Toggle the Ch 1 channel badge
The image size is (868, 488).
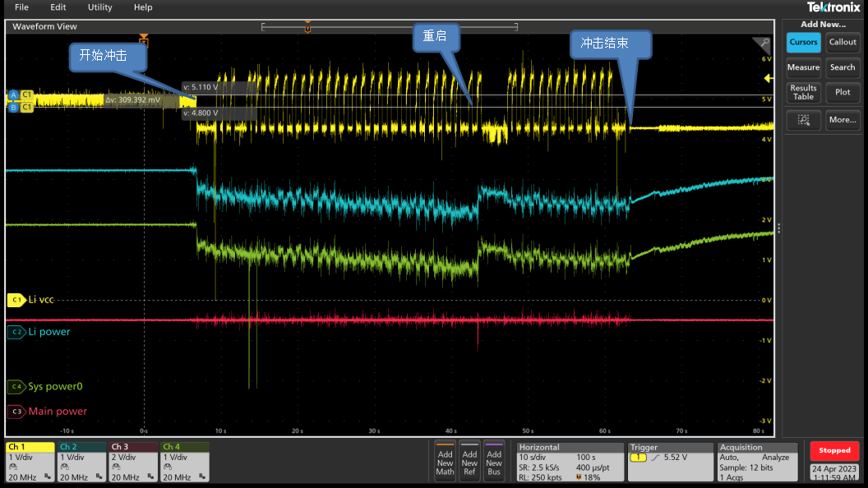pos(30,461)
